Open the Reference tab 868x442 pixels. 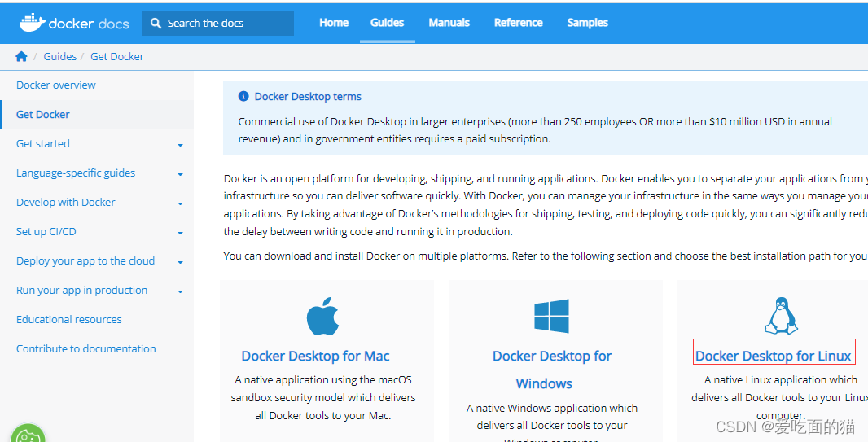pos(518,23)
